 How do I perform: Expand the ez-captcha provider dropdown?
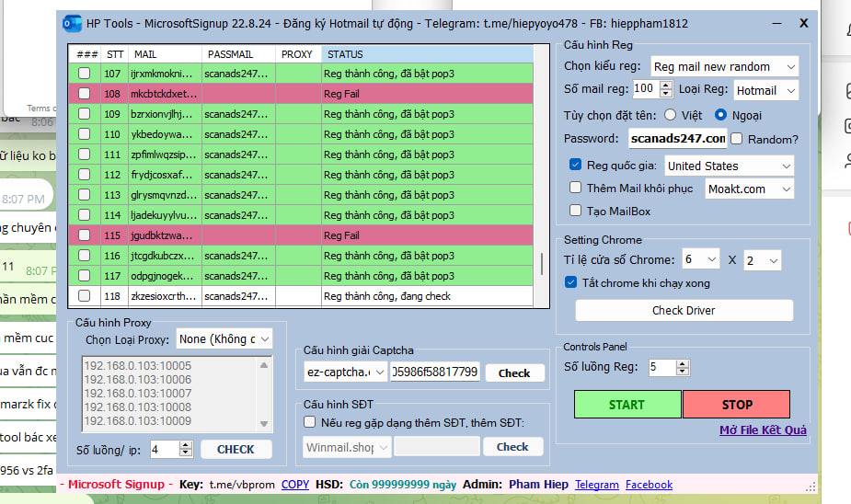coord(346,372)
